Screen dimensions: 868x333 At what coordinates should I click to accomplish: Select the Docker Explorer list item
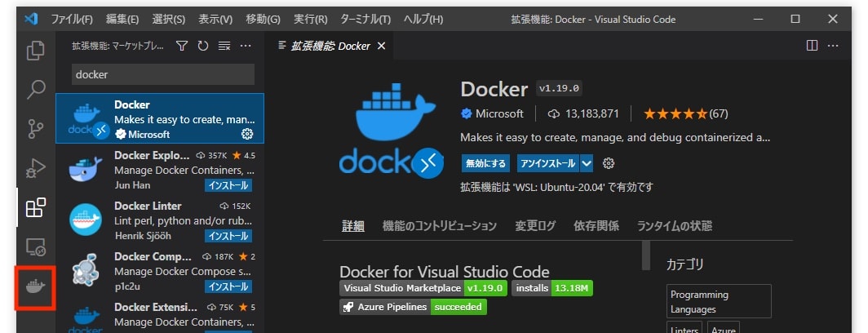160,170
